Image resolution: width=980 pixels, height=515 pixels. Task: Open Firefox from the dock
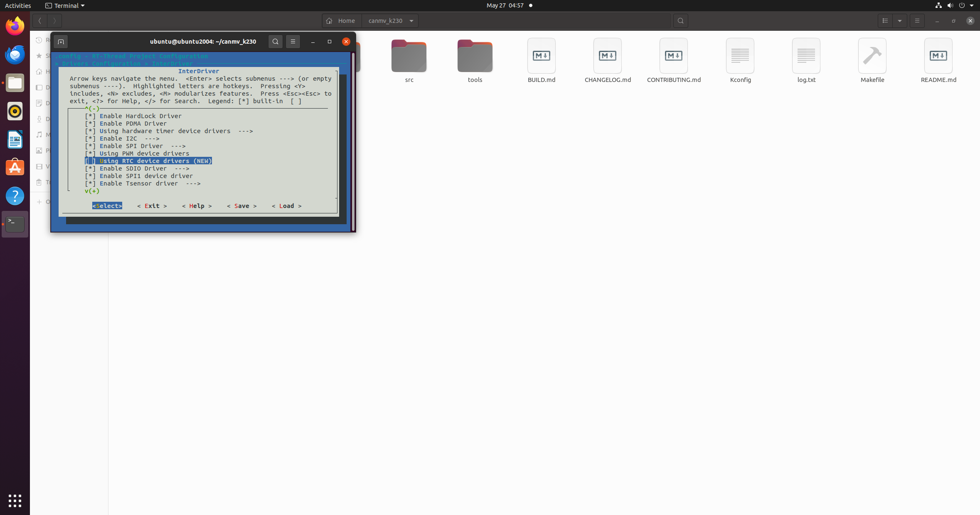point(15,25)
